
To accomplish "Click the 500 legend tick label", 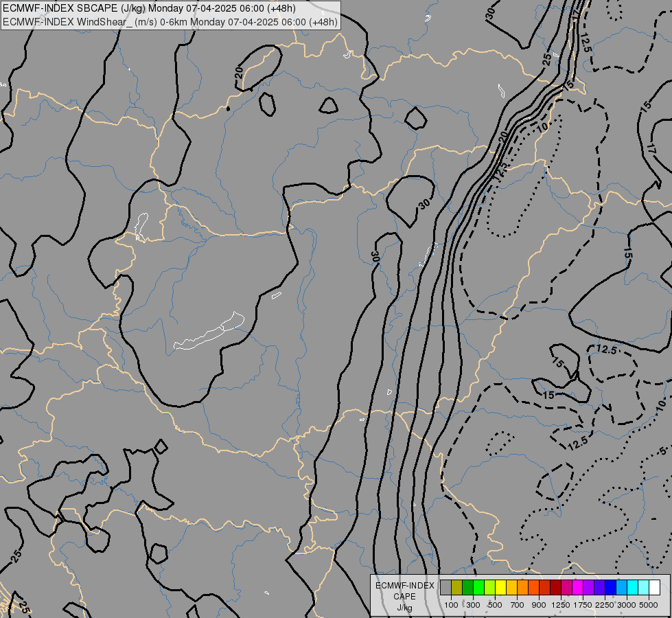I will [x=495, y=605].
